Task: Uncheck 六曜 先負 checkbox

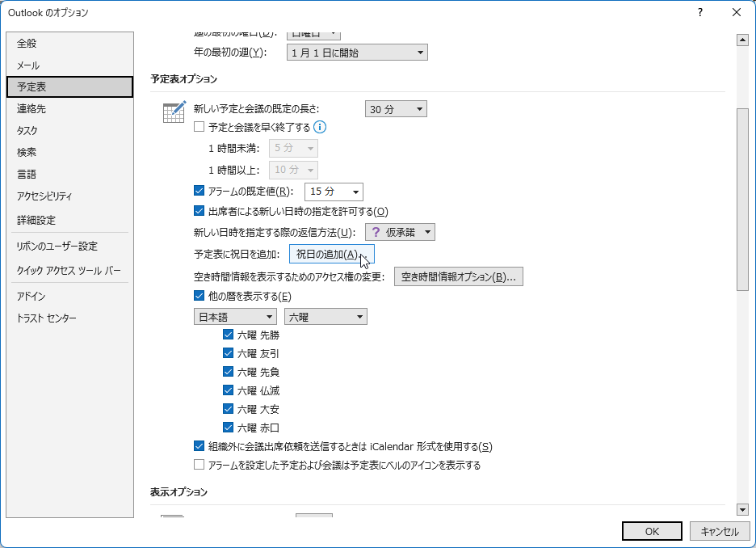Action: click(x=229, y=372)
